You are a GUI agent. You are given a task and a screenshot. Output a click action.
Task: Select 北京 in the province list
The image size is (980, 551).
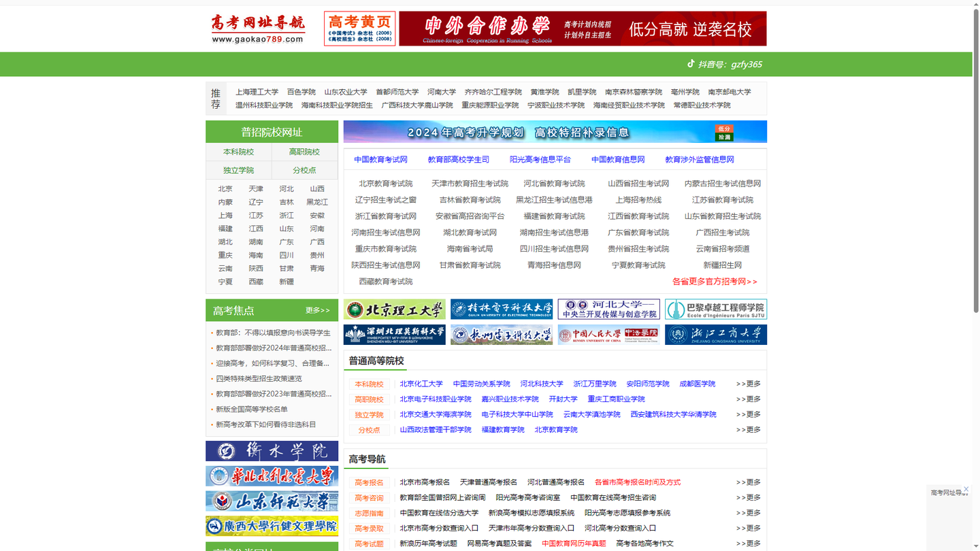(x=225, y=188)
